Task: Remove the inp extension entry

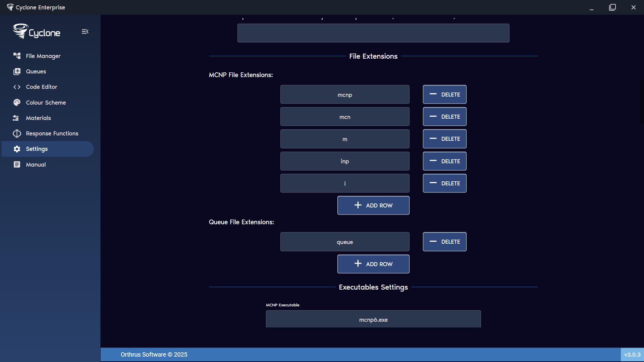Action: 444,161
